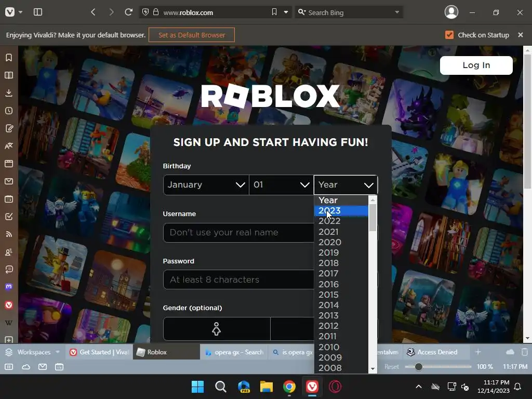Collapse the Year dropdown
This screenshot has width=532, height=399.
click(x=345, y=185)
